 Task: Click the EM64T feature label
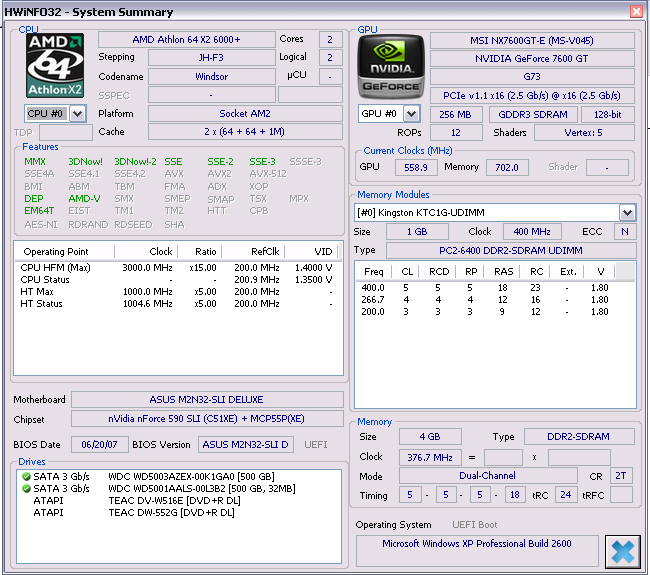(39, 211)
